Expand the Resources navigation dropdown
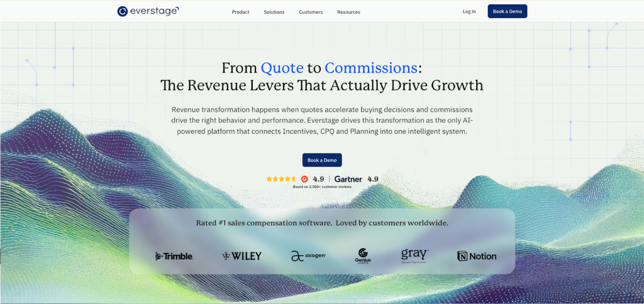This screenshot has width=644, height=304. [348, 12]
